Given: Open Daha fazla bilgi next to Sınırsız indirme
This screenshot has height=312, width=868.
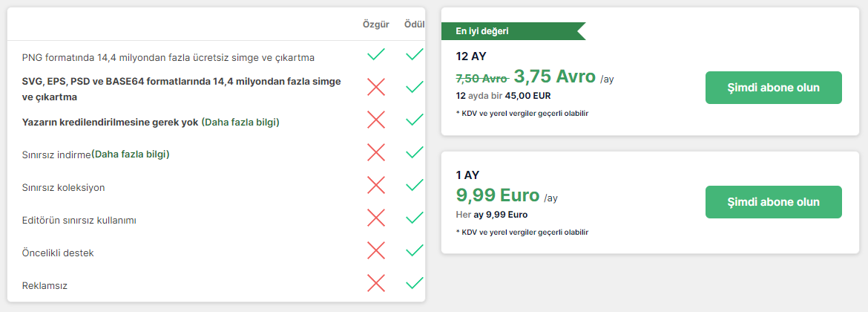Looking at the screenshot, I should pyautogui.click(x=131, y=155).
